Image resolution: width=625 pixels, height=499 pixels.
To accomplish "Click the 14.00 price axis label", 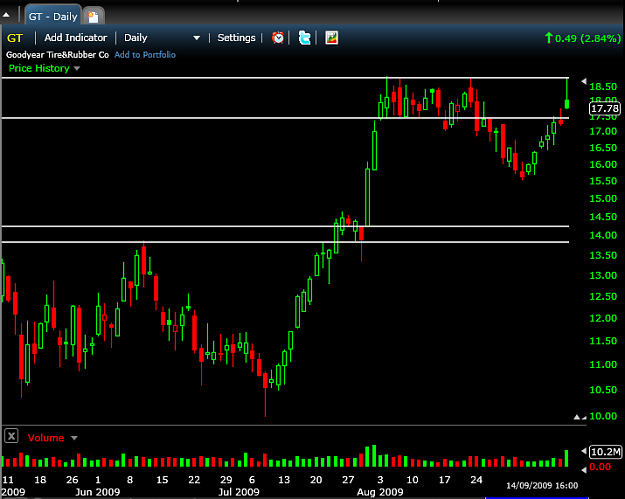I will click(603, 236).
